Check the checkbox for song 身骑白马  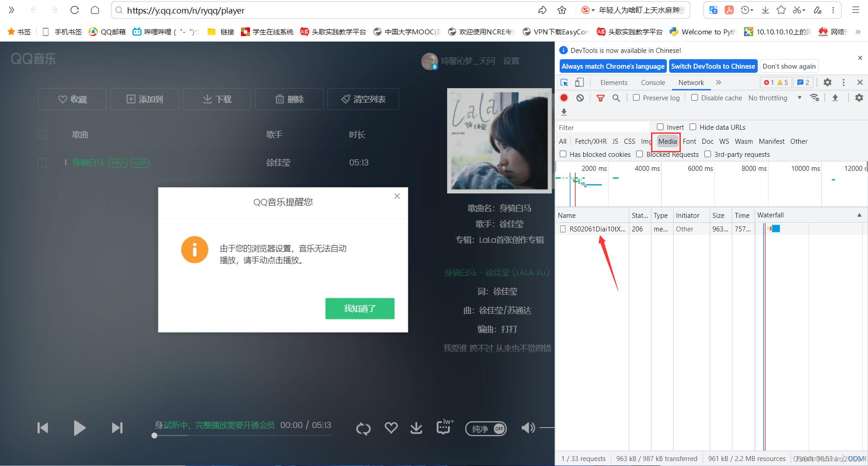pos(42,163)
